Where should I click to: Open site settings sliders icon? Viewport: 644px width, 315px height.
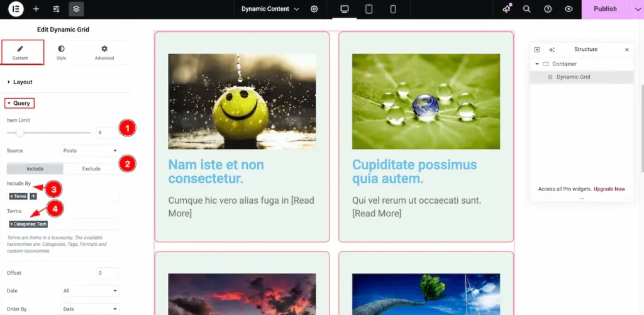(56, 9)
